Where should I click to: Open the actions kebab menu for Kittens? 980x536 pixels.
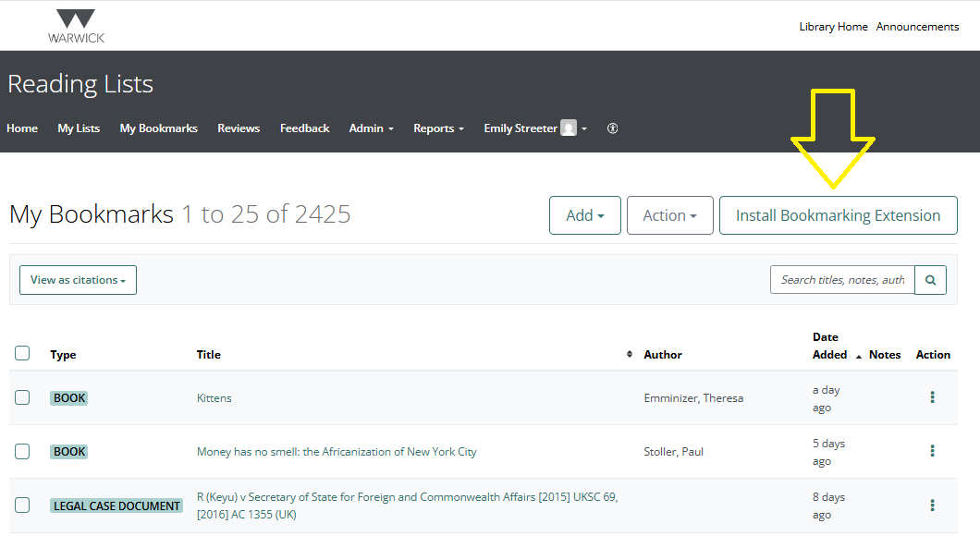pos(932,397)
